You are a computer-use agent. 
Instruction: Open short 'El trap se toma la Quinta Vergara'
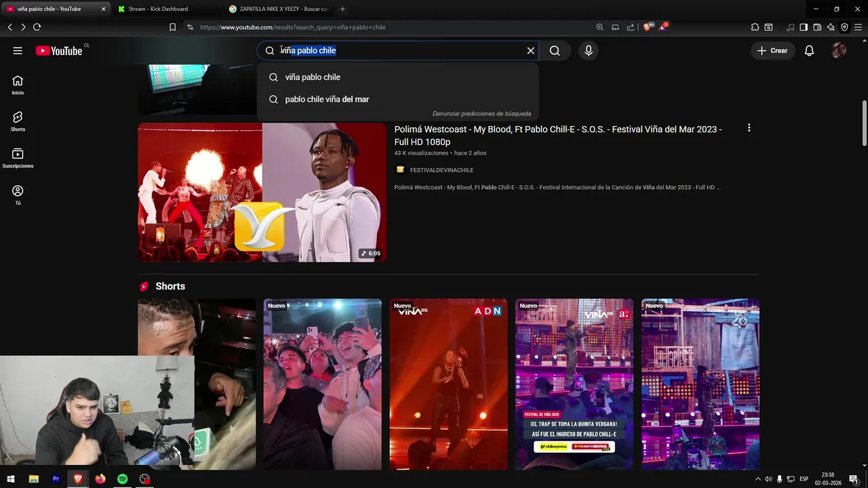574,384
